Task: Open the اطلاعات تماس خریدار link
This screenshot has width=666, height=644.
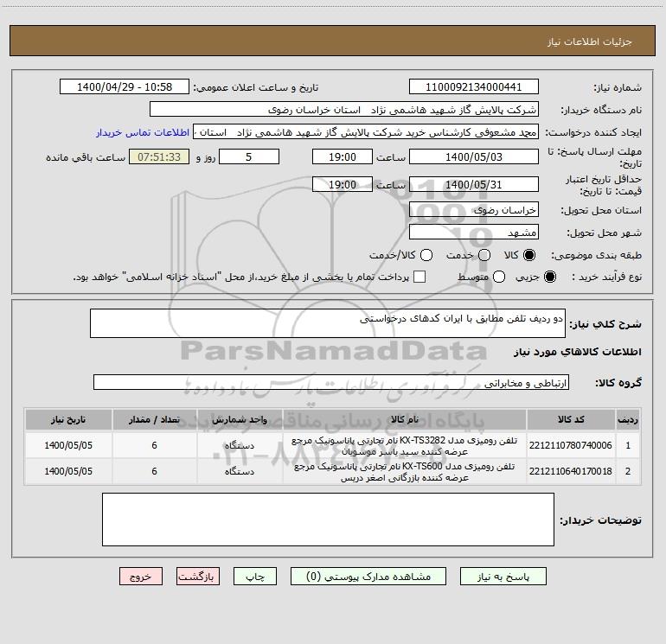Action: point(143,132)
